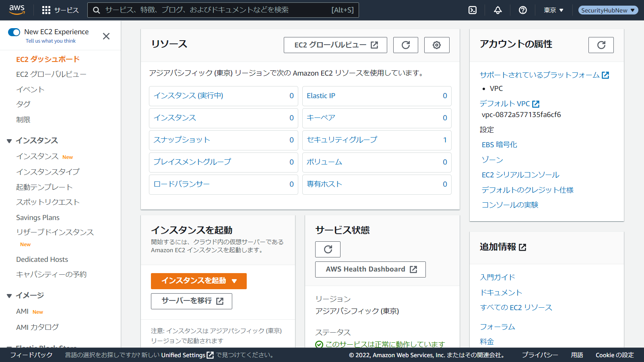Toggle the New EC2 Experience switch
This screenshot has height=362, width=644.
tap(14, 32)
